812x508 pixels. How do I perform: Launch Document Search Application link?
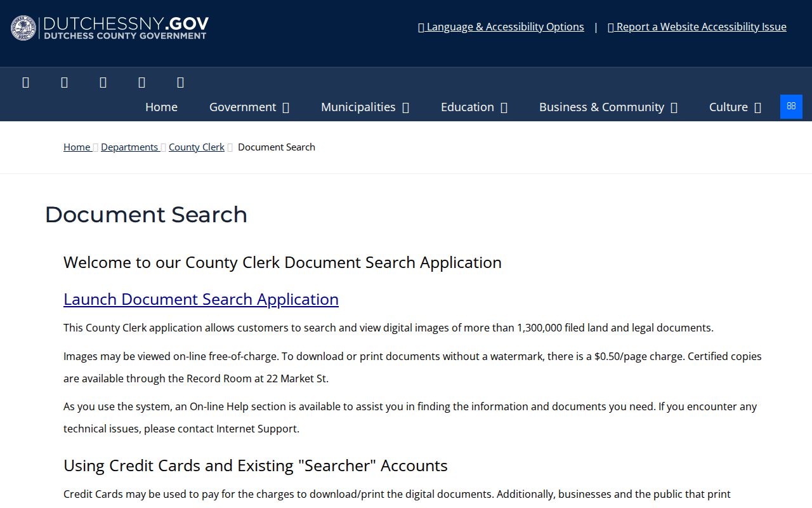pyautogui.click(x=201, y=299)
